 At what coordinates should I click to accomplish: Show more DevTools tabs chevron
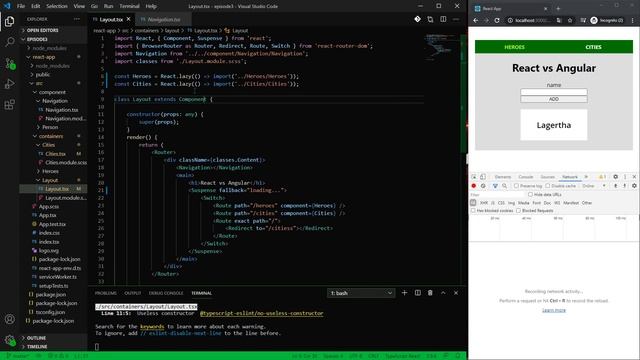pos(586,177)
